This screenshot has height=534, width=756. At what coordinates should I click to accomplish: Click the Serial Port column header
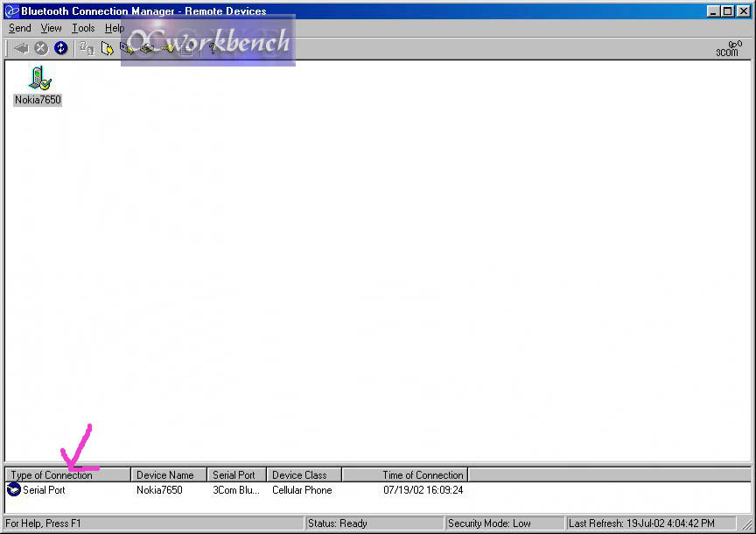pyautogui.click(x=237, y=475)
